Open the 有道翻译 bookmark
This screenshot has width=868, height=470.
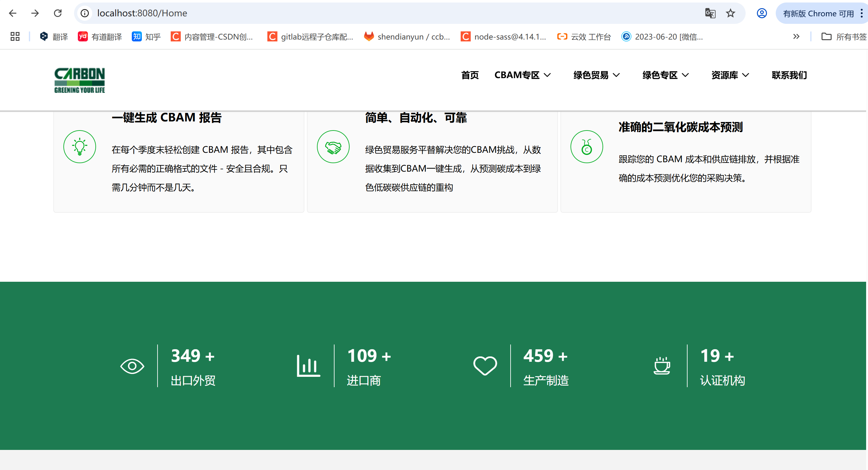pos(100,37)
